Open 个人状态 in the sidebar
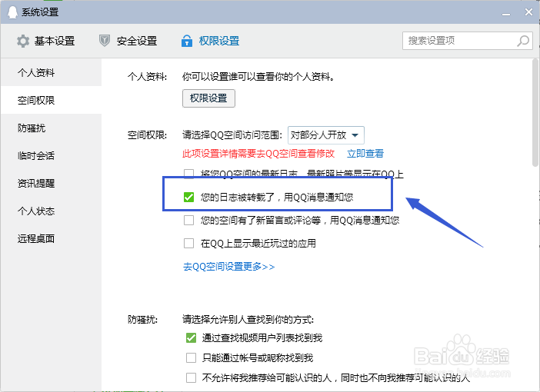The image size is (540, 392). 51,211
